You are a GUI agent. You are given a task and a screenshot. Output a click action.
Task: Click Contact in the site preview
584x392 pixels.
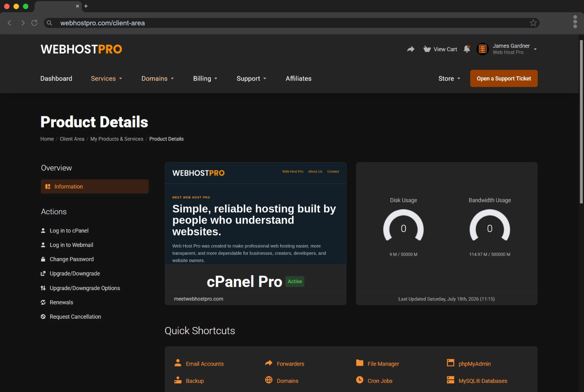click(x=333, y=171)
